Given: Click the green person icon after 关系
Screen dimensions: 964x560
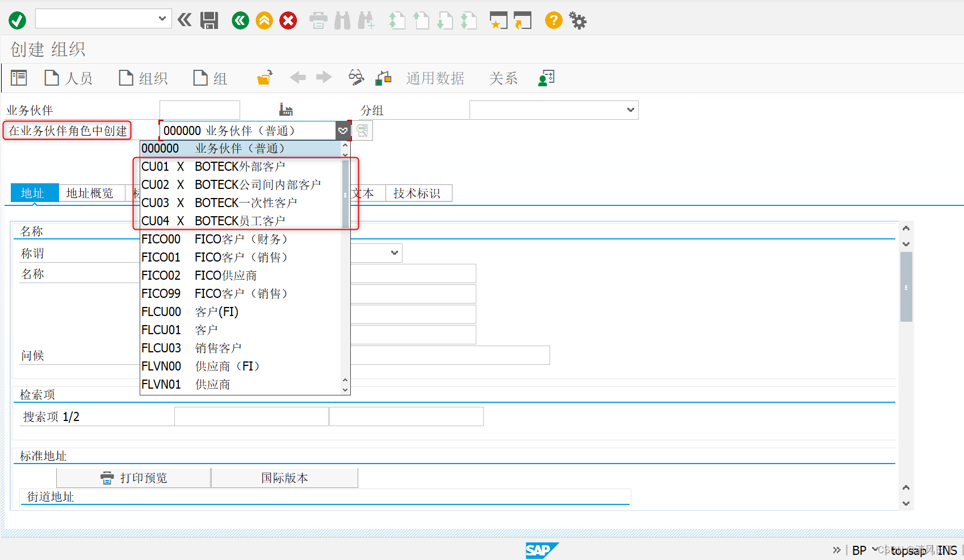Looking at the screenshot, I should (546, 78).
